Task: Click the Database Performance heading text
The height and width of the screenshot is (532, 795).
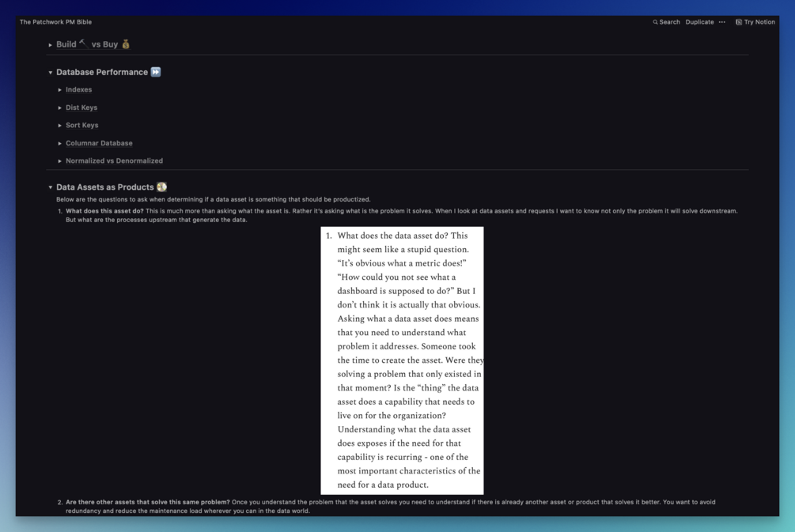Action: (102, 73)
